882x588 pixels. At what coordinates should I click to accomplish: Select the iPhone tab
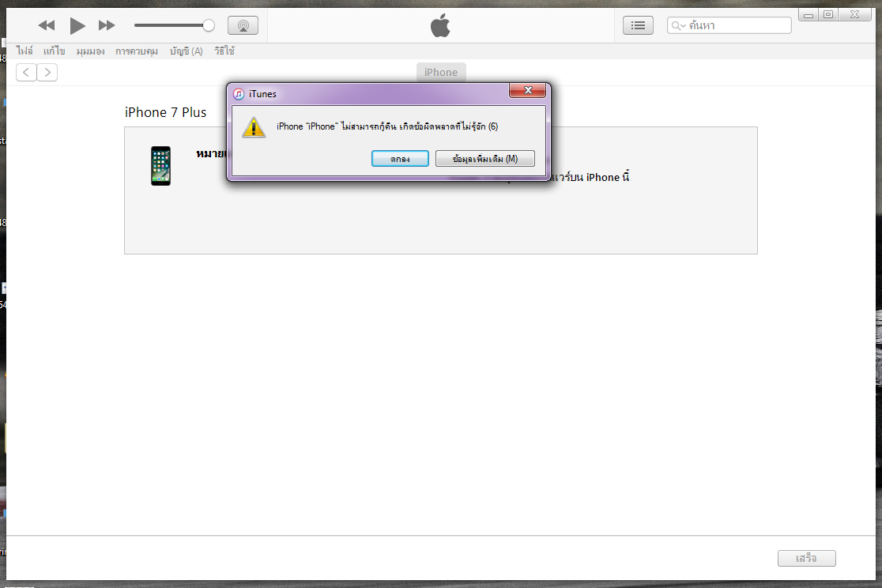(441, 72)
